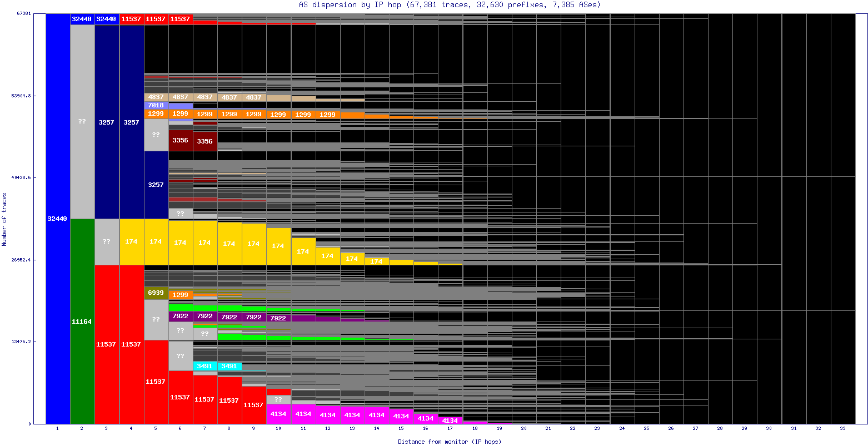868x445 pixels.
Task: Click the 'Distance from monitor (IP hops)' axis label
Action: click(x=450, y=442)
